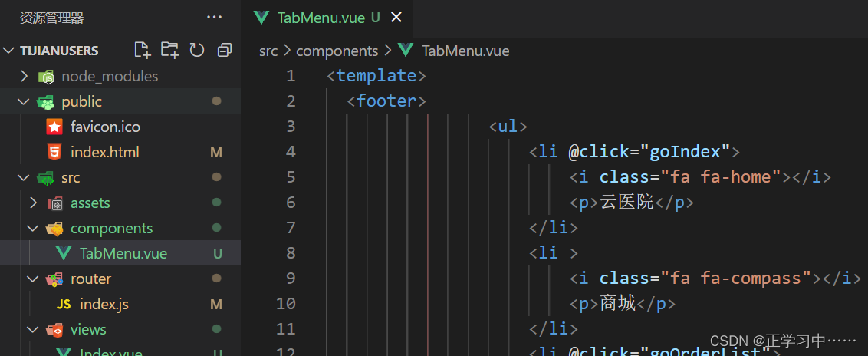
Task: Click the 商城 text on line 10
Action: 618,304
